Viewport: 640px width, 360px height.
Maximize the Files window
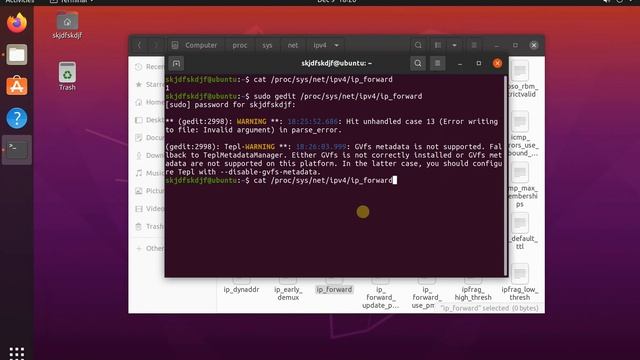(x=515, y=45)
